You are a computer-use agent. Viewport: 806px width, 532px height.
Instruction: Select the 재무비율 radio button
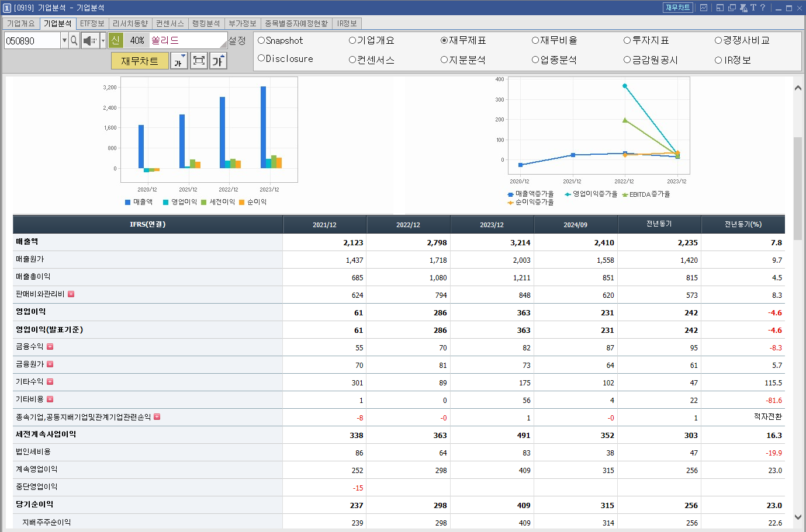535,41
